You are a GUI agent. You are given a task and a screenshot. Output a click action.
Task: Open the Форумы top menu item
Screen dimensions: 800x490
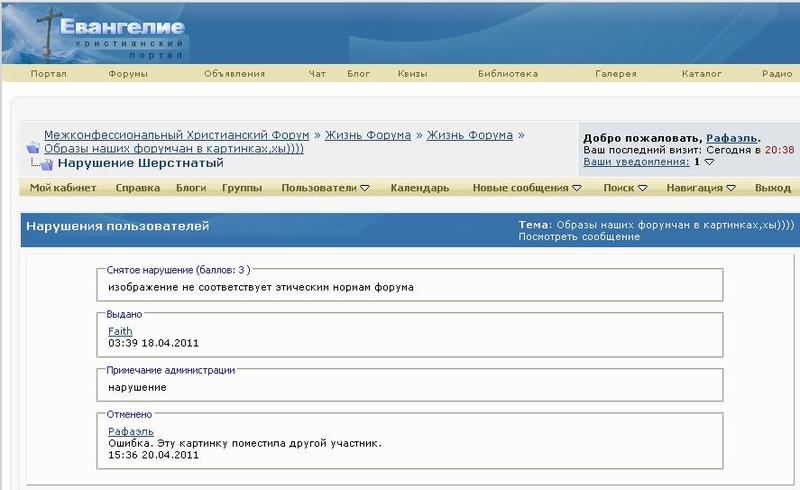128,74
